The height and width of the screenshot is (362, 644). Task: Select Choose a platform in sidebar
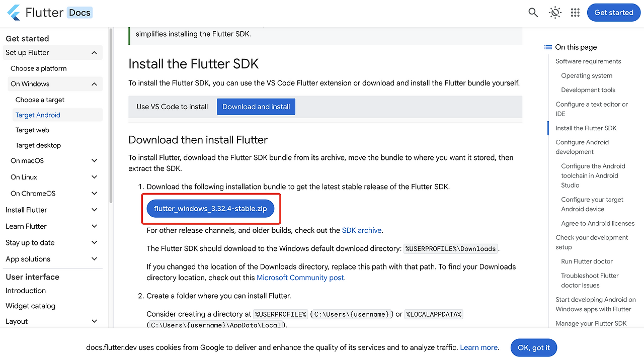(39, 68)
